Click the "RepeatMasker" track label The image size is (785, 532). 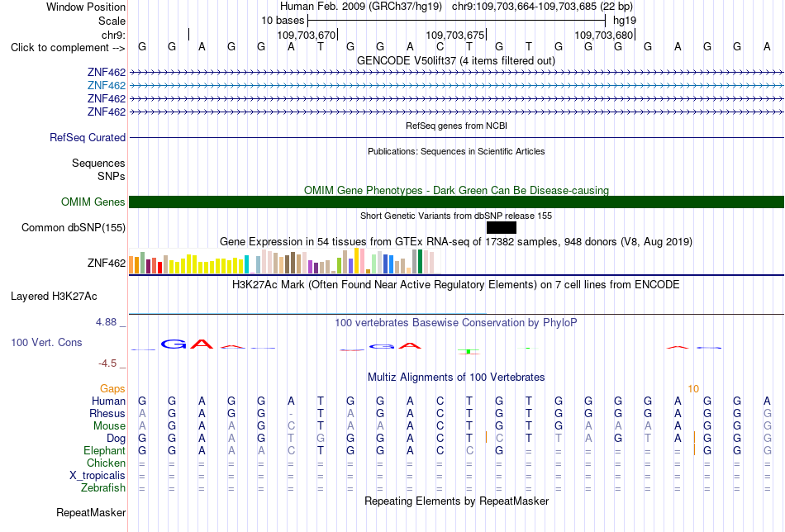[91, 512]
